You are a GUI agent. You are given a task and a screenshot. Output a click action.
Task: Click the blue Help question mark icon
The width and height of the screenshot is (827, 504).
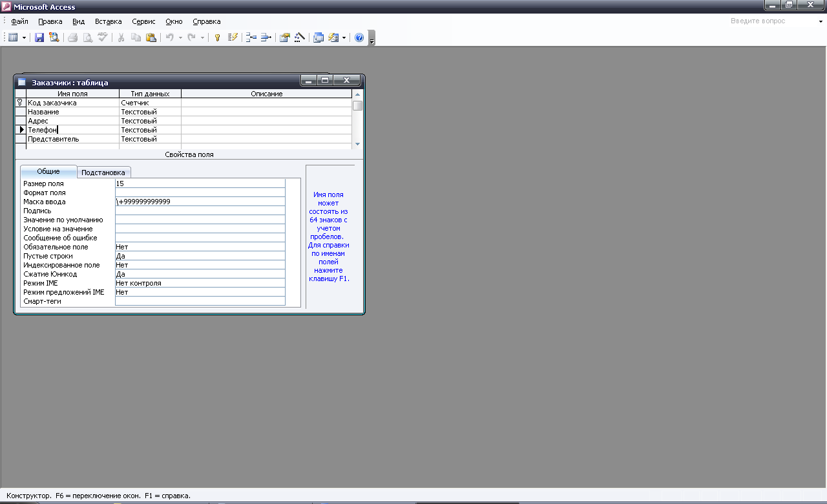click(x=359, y=37)
